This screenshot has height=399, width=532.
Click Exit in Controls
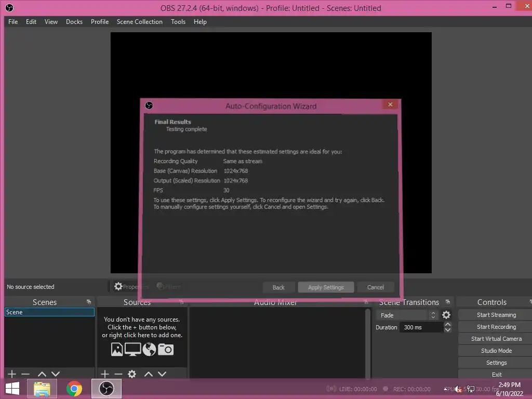click(496, 375)
